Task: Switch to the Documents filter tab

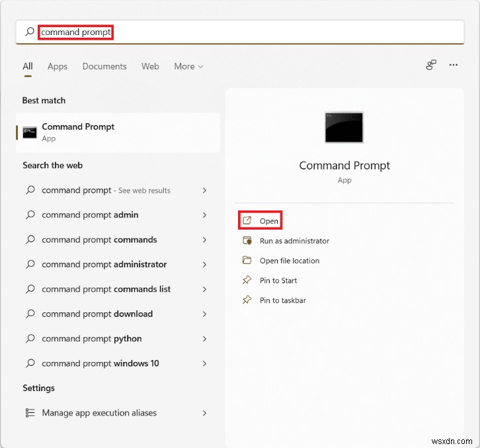Action: [104, 66]
